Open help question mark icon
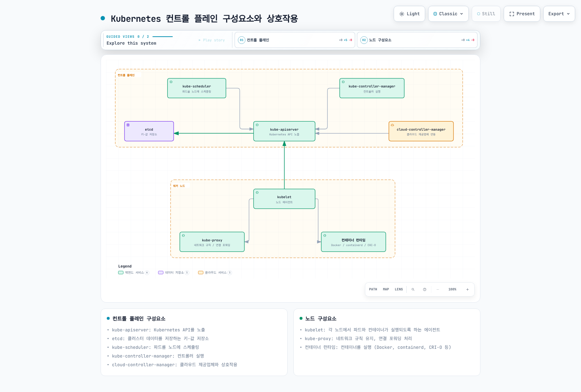 click(x=424, y=289)
